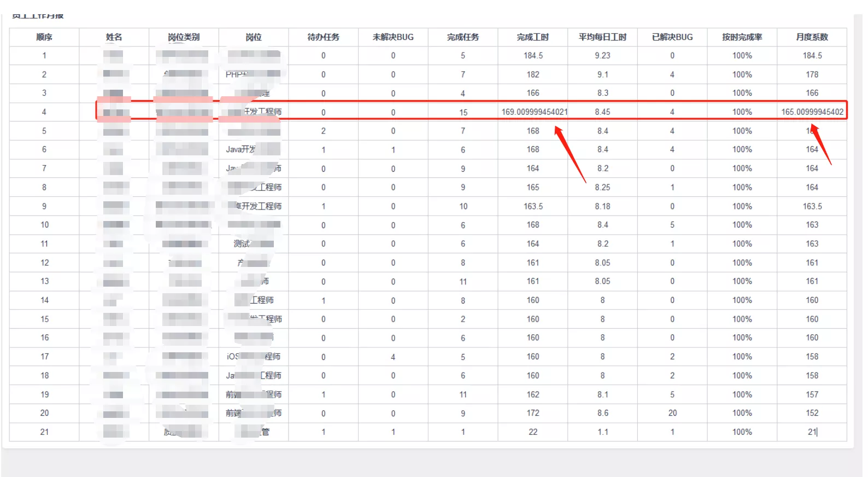Click the 待办任务 column header
Image resolution: width=868 pixels, height=477 pixels.
click(x=323, y=37)
